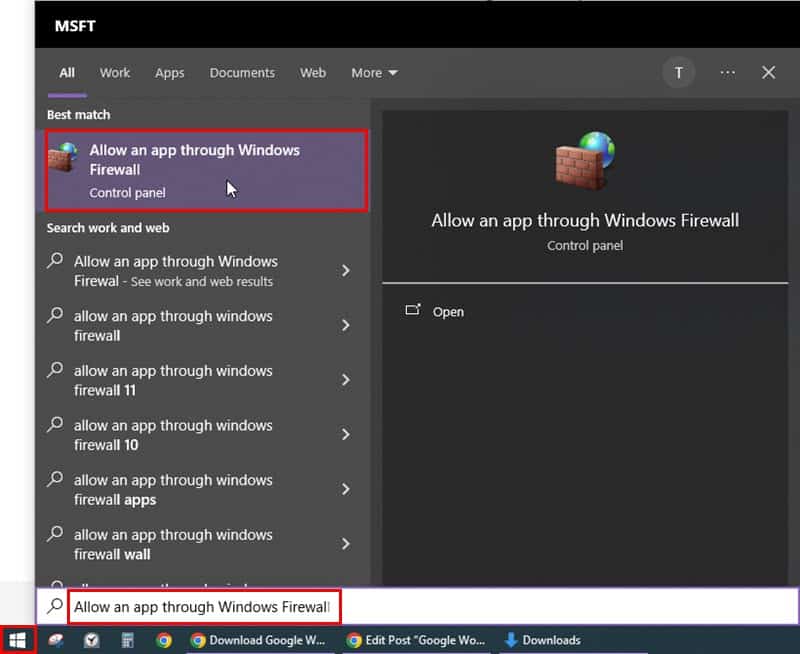The image size is (800, 654).
Task: Open best match Allow an app through Windows Firewall
Action: click(x=206, y=170)
